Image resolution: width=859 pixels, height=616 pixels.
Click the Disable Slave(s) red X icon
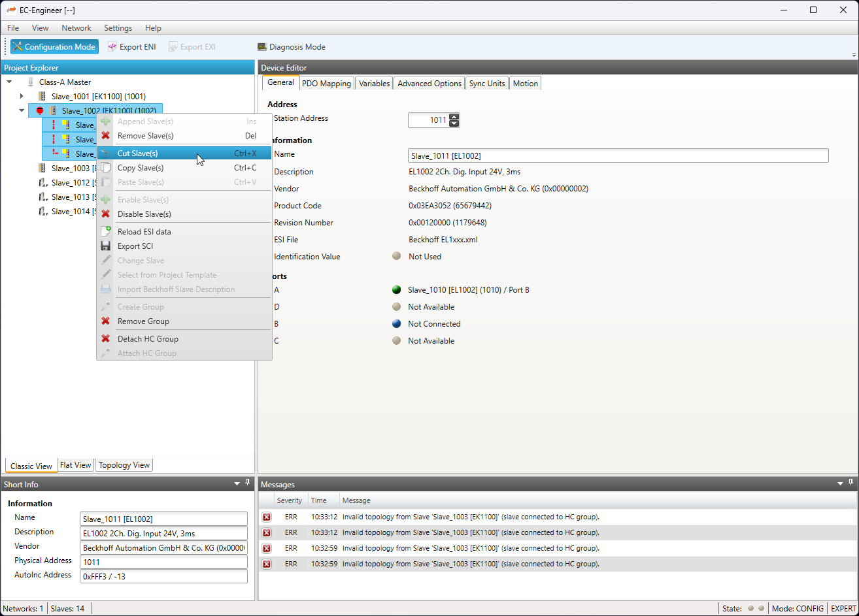coord(105,214)
